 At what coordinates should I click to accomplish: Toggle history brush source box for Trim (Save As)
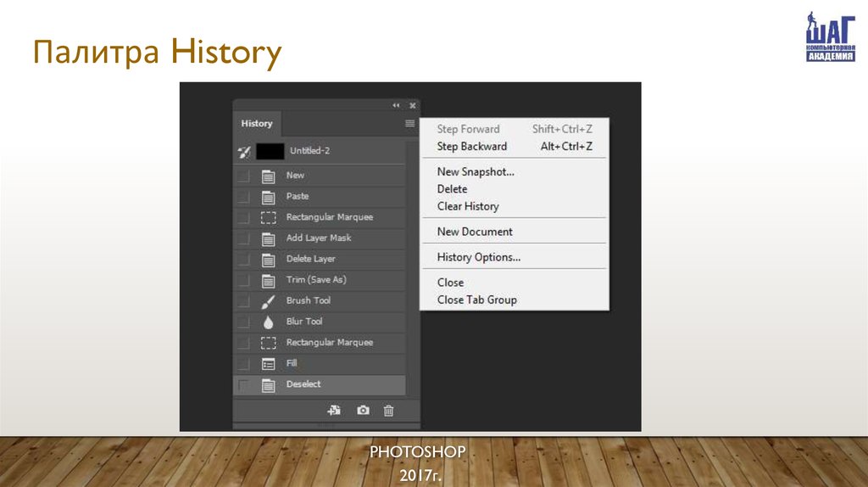[x=244, y=280]
